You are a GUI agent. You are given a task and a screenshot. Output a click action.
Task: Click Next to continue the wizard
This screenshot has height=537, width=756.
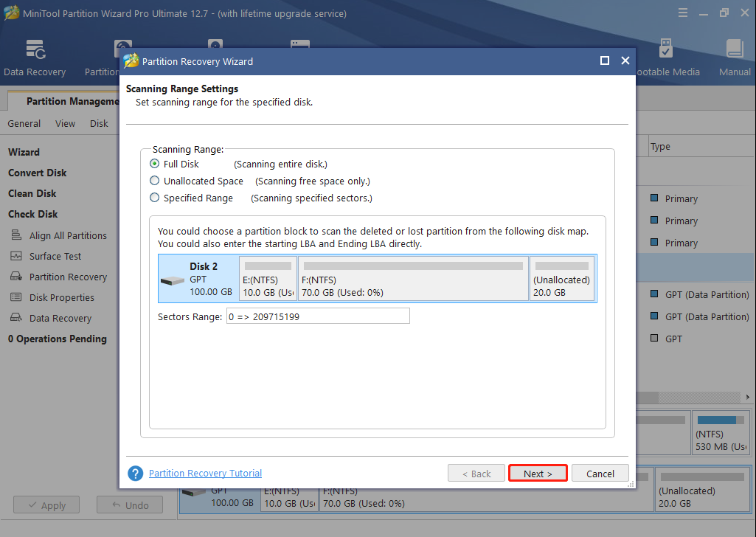[x=538, y=474]
